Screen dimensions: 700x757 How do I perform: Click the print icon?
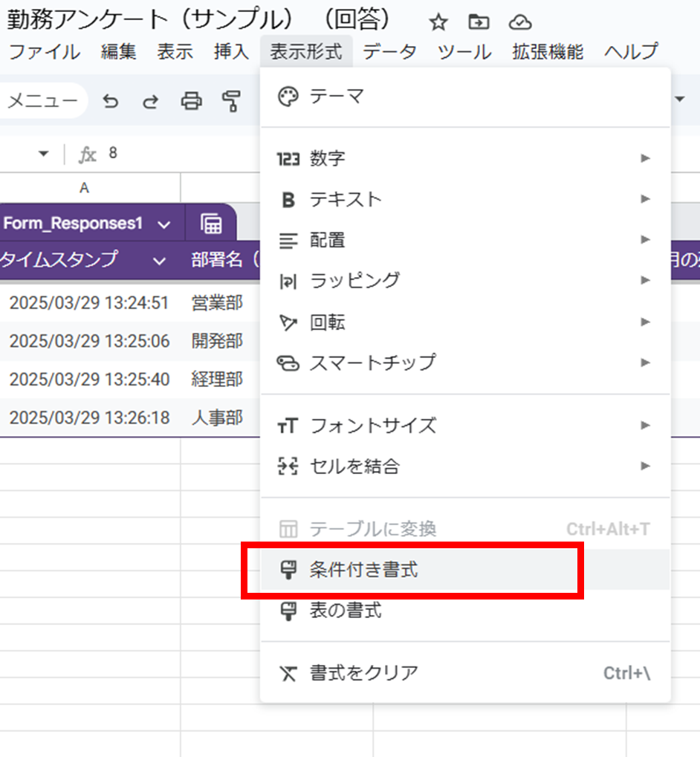[192, 101]
